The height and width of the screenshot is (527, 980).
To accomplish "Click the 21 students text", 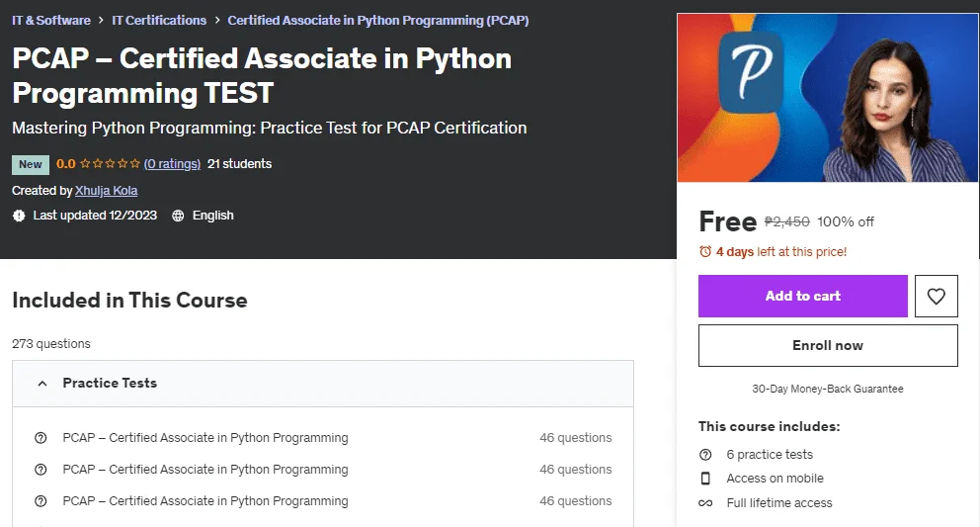I will pos(239,164).
